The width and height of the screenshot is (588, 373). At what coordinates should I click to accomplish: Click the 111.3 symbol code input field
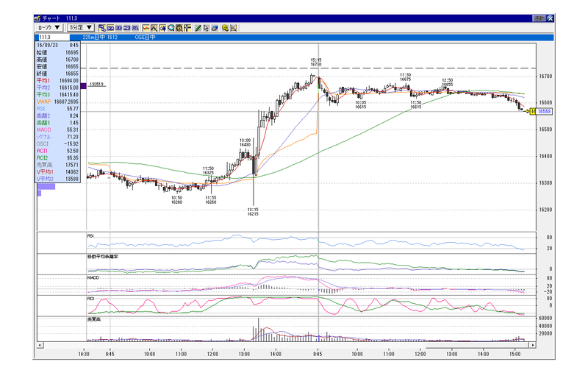coord(54,37)
